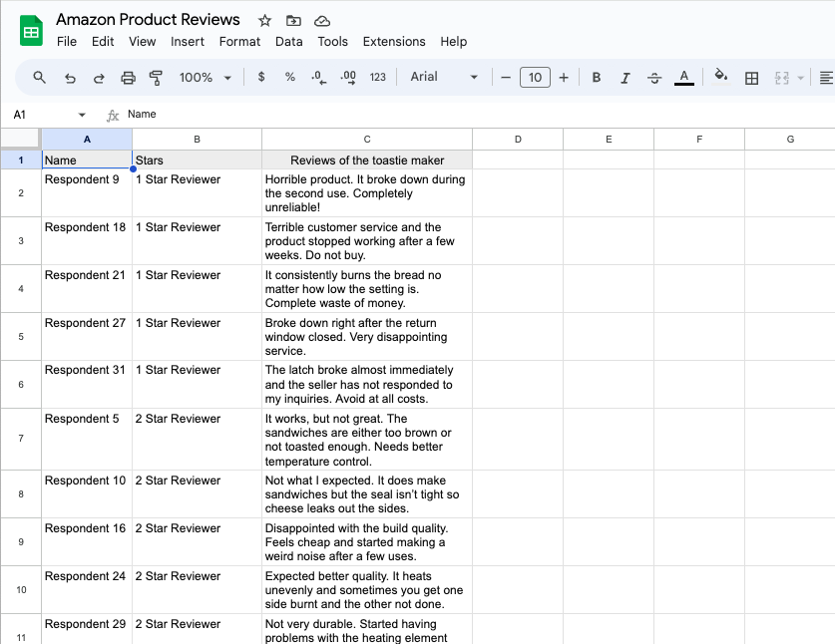Select row 7 header
Screen dimensions: 835x644
click(x=21, y=439)
